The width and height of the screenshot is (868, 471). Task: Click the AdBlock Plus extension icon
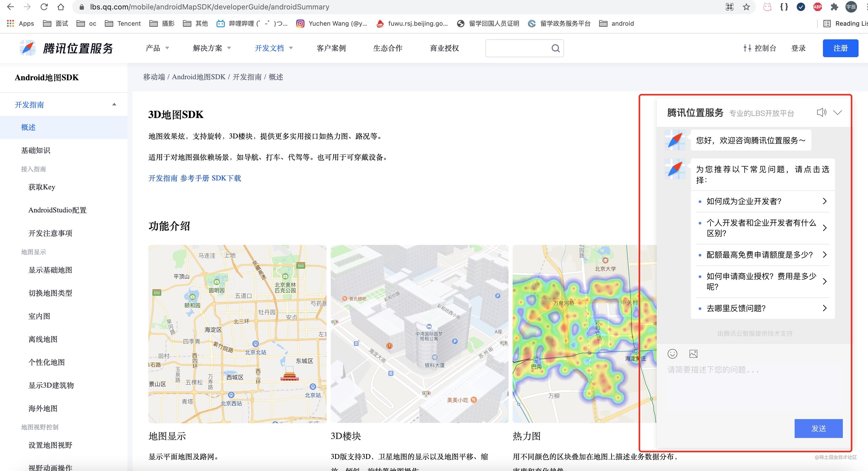817,7
